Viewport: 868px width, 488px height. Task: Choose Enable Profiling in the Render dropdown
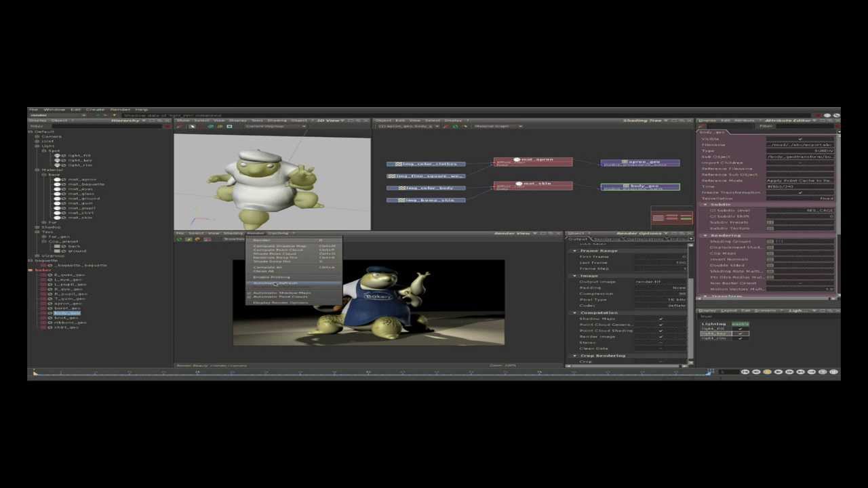coord(294,277)
